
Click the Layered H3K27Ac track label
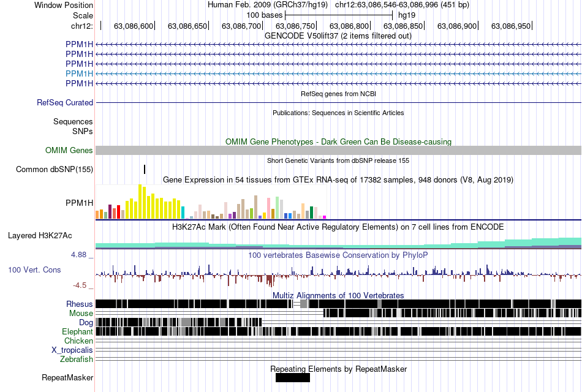(x=40, y=236)
